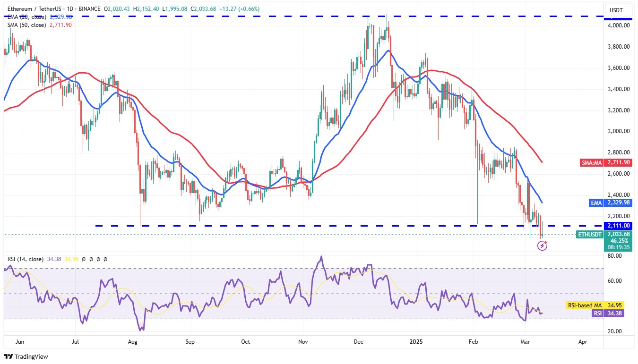Click the EMA 2,329.98 price label

611,203
